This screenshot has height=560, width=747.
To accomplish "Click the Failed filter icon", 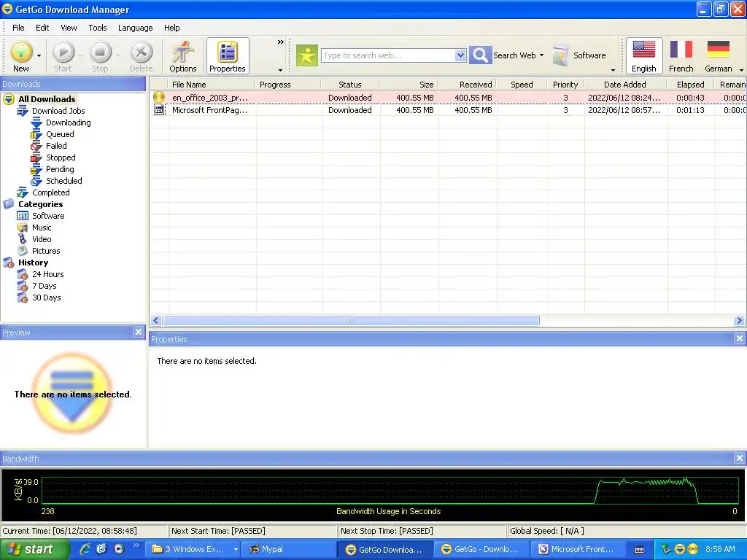I will [x=36, y=146].
